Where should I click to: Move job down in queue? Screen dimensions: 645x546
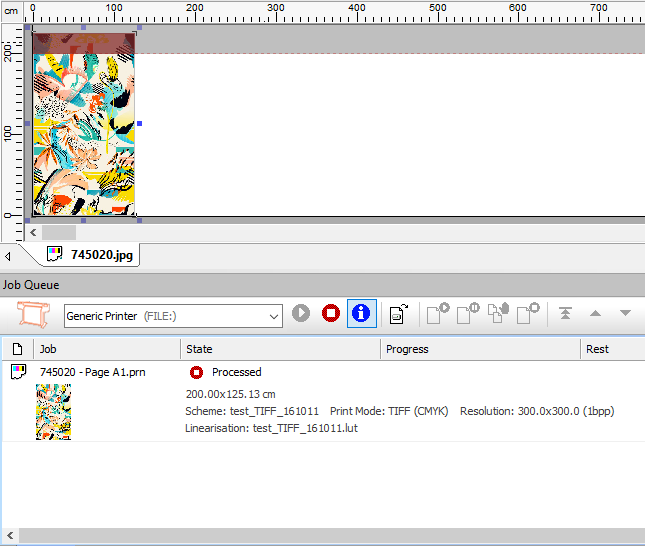pyautogui.click(x=625, y=314)
